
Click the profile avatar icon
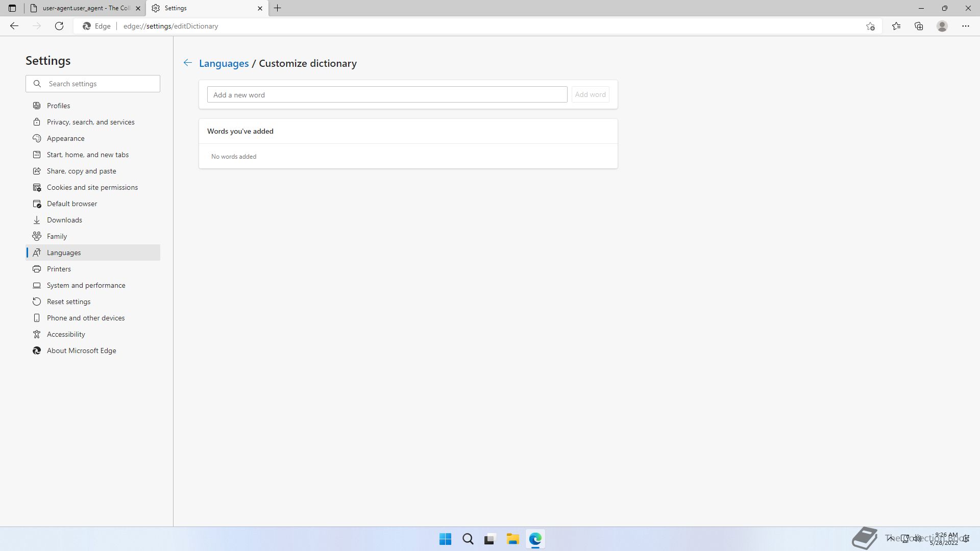[x=942, y=26]
